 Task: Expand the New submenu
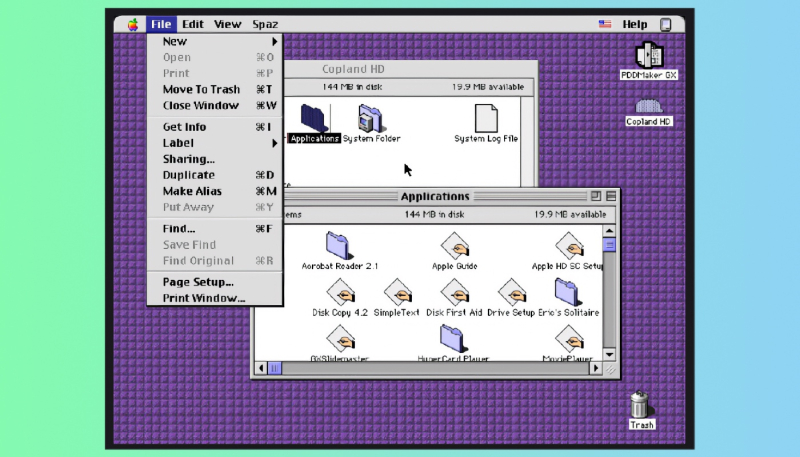[214, 41]
